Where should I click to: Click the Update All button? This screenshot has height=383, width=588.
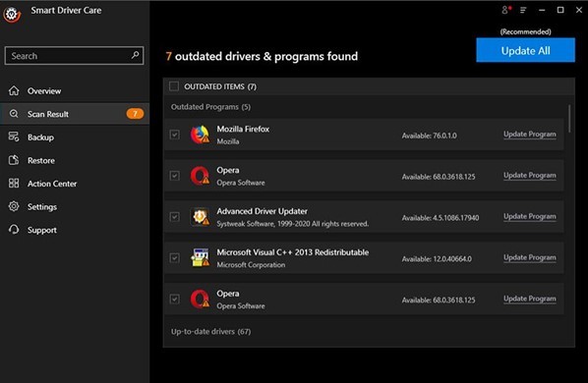525,50
